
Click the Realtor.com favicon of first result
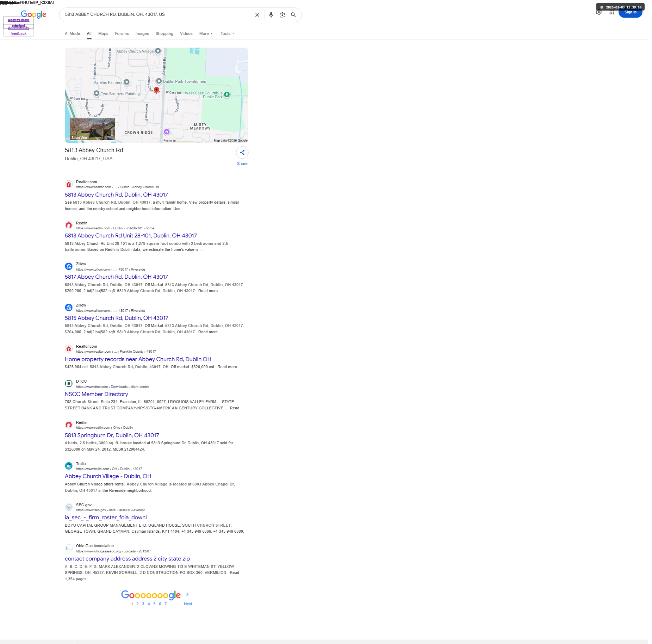click(69, 184)
